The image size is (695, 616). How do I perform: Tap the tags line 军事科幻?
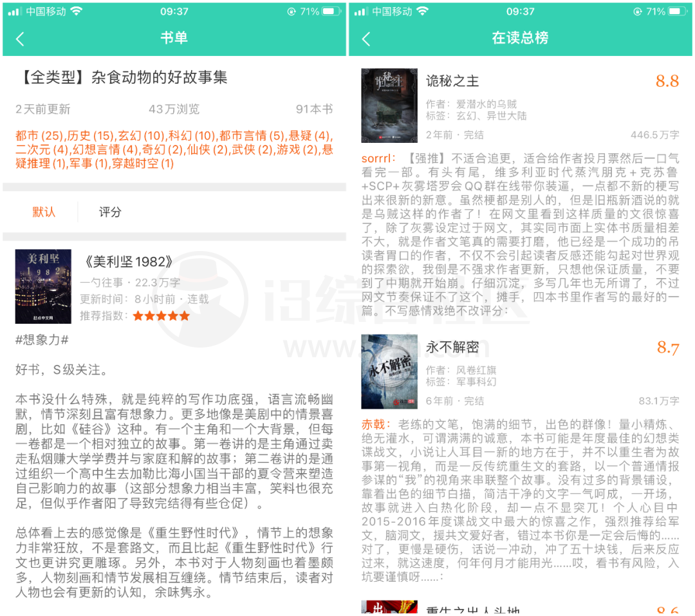click(461, 382)
